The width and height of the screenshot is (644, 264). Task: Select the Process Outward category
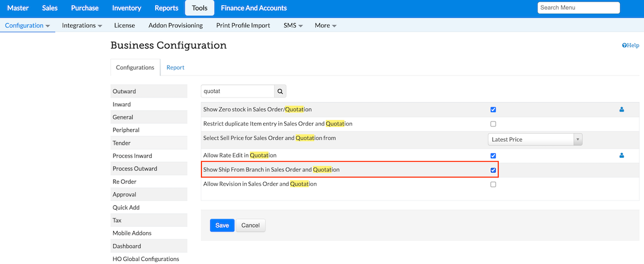[135, 169]
